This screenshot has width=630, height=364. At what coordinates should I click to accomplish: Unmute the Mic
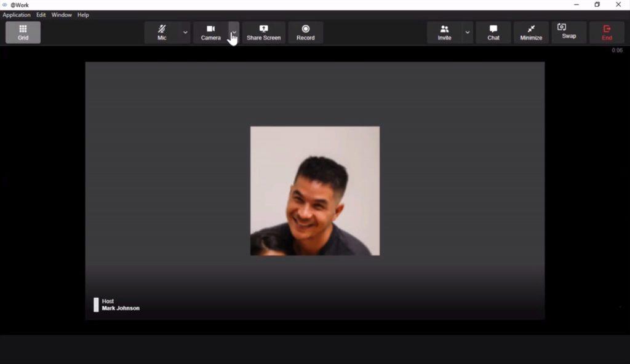[x=162, y=32]
